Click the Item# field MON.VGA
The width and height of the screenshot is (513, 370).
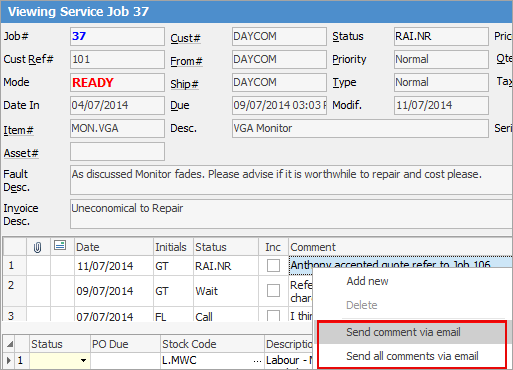pos(117,128)
